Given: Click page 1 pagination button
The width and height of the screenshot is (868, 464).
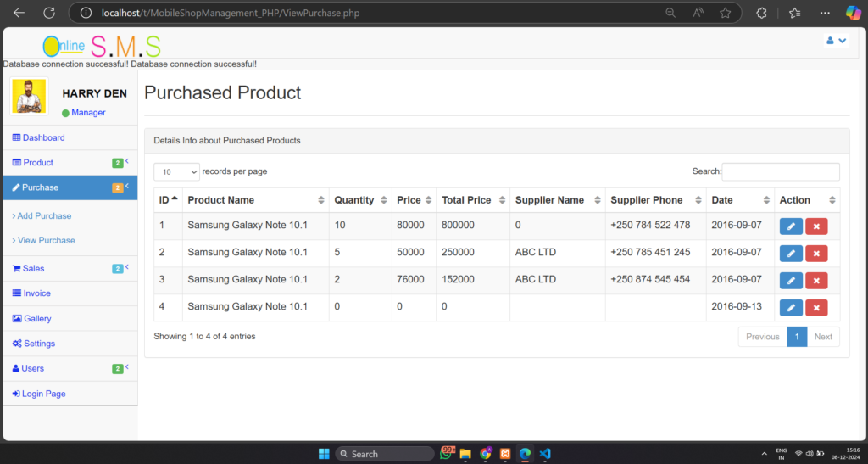Looking at the screenshot, I should pos(797,337).
